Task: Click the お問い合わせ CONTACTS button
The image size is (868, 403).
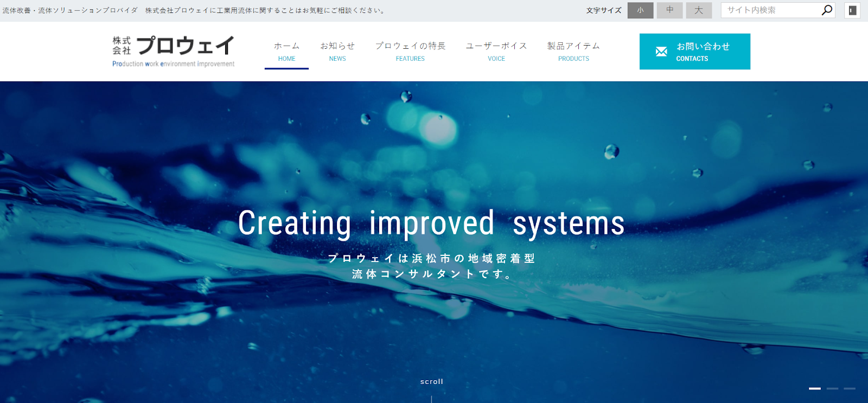Action: [695, 52]
